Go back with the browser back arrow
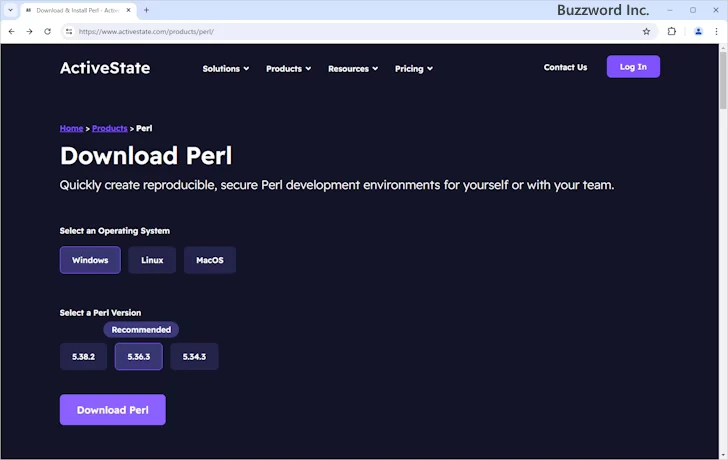 pyautogui.click(x=12, y=32)
